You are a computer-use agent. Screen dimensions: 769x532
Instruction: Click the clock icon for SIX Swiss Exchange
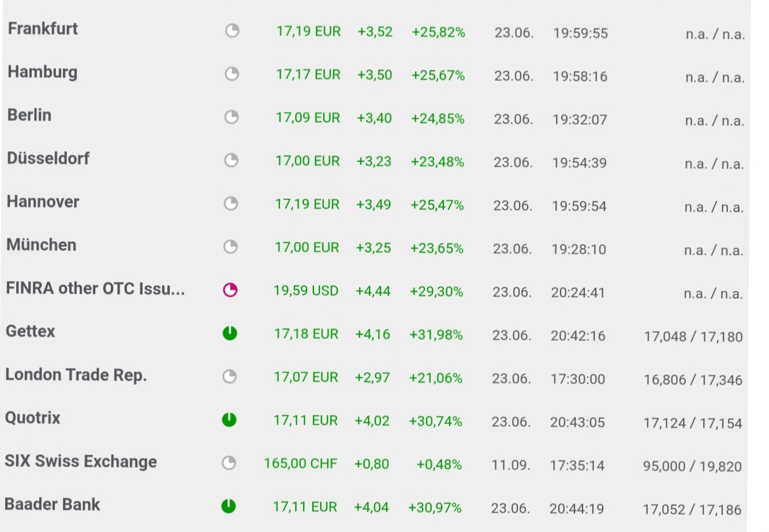229,463
